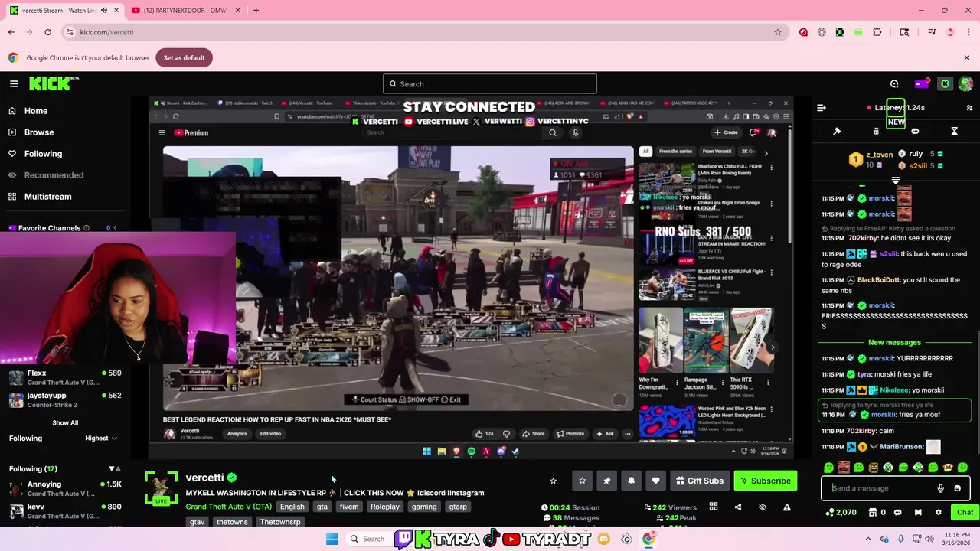Open Flexx channel in the sidebar
Viewport: 980px width, 551px height.
(x=65, y=377)
